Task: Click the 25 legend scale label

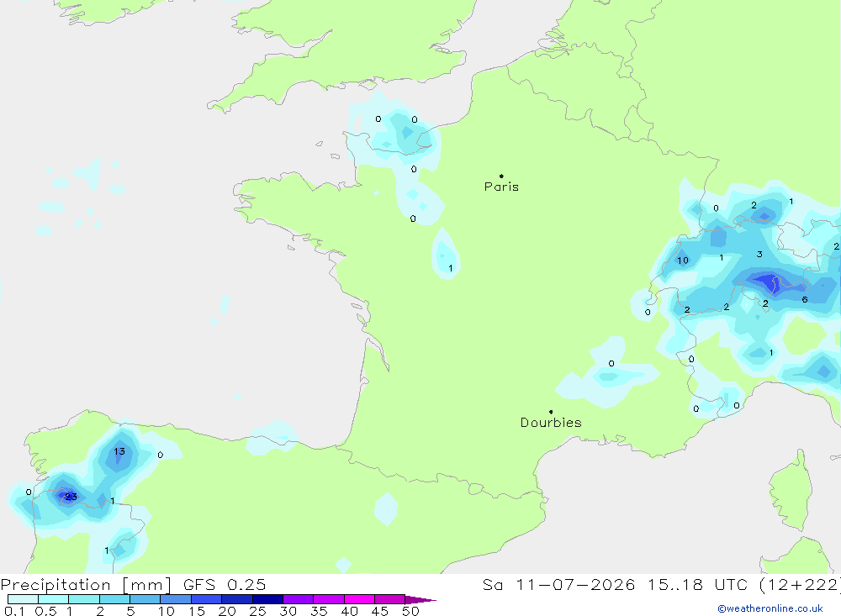Action: point(257,611)
